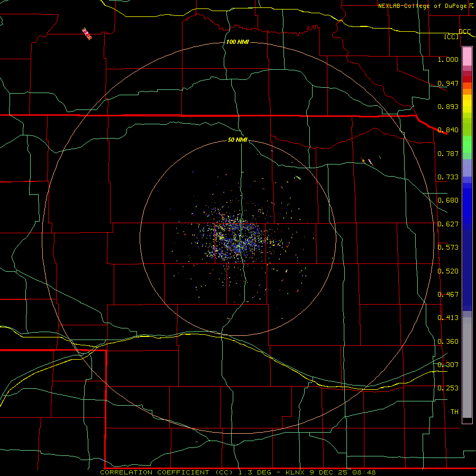Click the gray bottom segment of the color bar
476x476 pixels.
click(467, 368)
